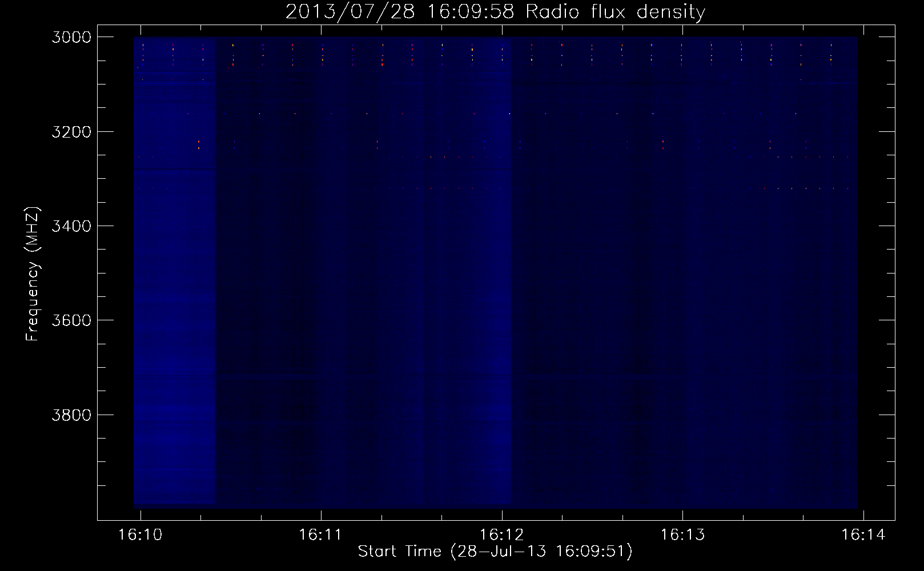Image resolution: width=924 pixels, height=571 pixels.
Task: Click the 16:13 time tick label
Action: click(x=682, y=534)
